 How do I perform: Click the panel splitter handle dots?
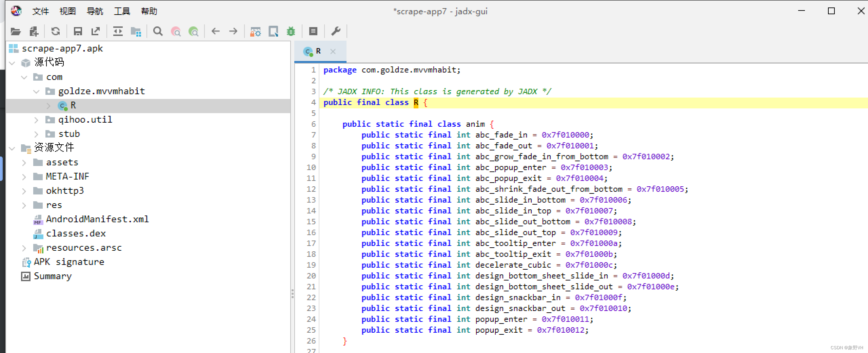[x=292, y=293]
